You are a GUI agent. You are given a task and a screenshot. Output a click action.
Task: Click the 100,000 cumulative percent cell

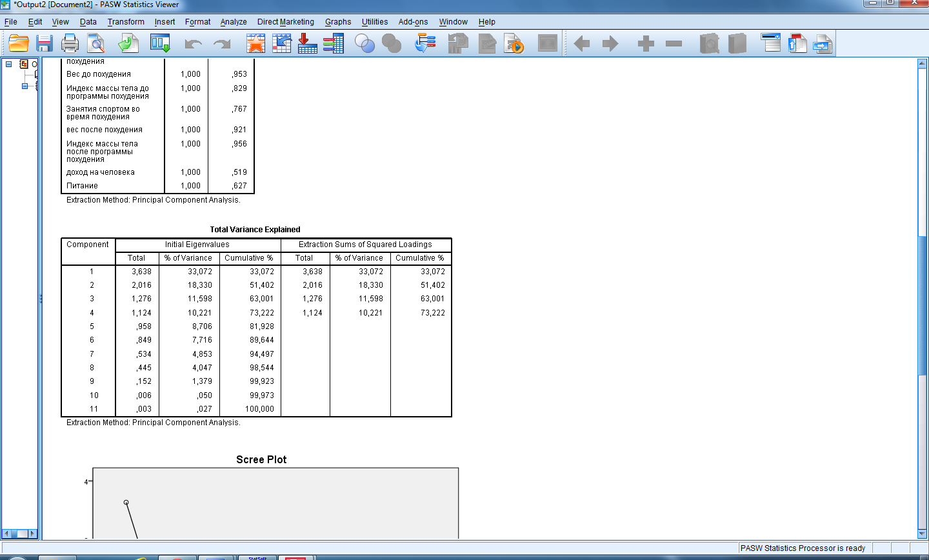(259, 409)
